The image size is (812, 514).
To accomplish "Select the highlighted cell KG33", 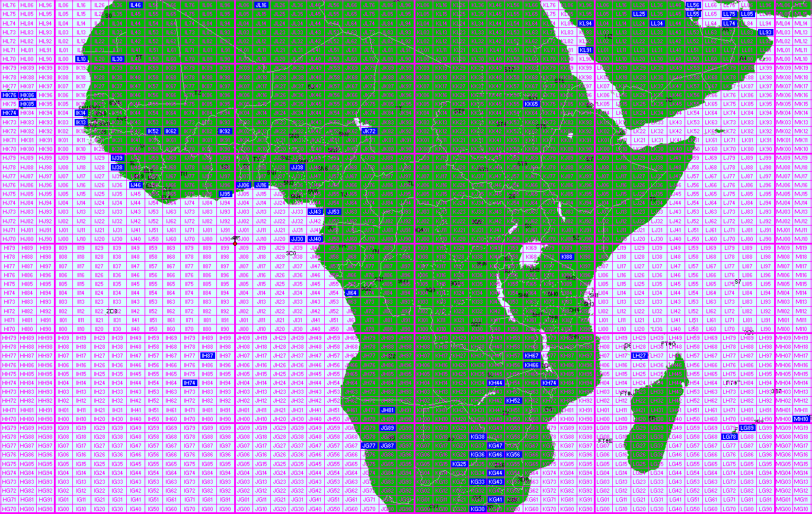I will coord(478,481).
